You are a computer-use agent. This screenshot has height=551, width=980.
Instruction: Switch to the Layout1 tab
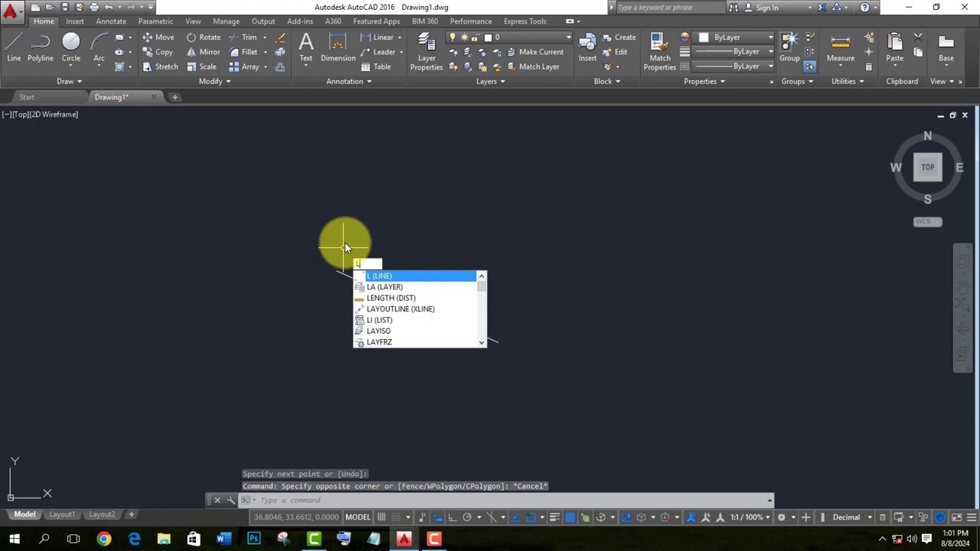pyautogui.click(x=62, y=514)
